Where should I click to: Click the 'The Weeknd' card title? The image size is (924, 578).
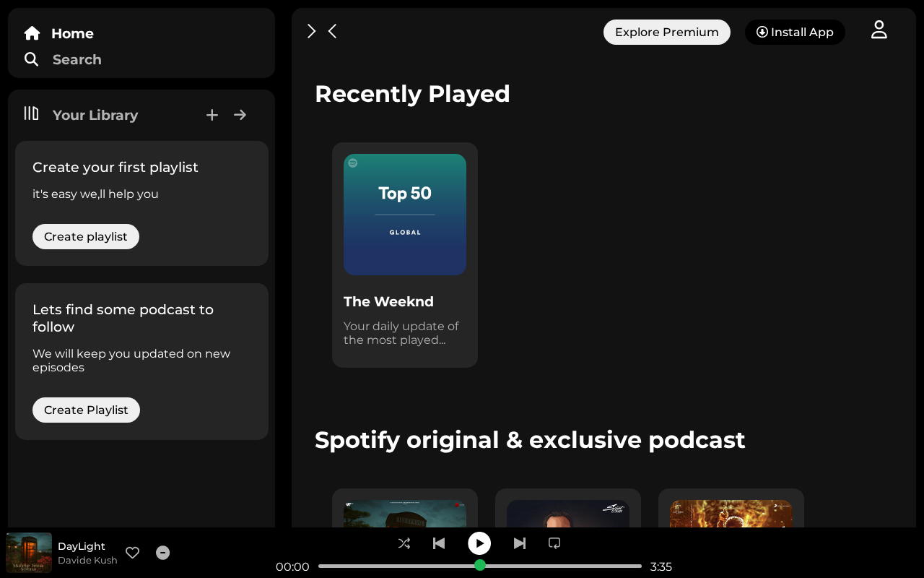(388, 301)
